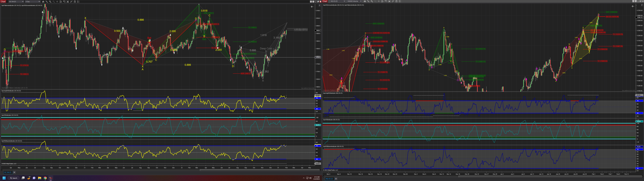
Task: Open properties list icon on NQ chart
Action: tap(400, 1)
